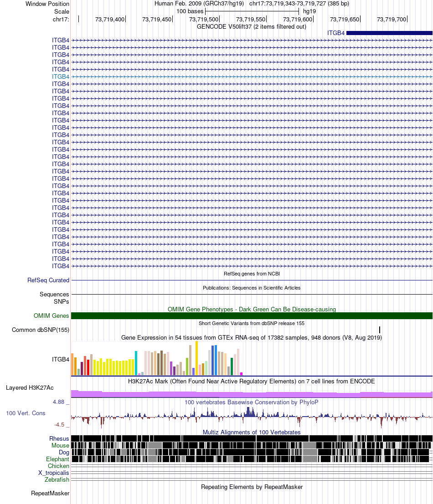Viewport: 433px width, 504px height.
Task: Click the Common dbSNP(155) label
Action: point(41,330)
